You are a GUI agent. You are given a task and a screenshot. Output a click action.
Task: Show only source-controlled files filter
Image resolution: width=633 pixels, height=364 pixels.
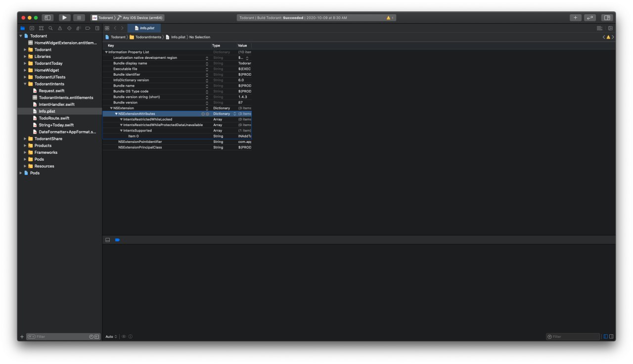(x=97, y=337)
